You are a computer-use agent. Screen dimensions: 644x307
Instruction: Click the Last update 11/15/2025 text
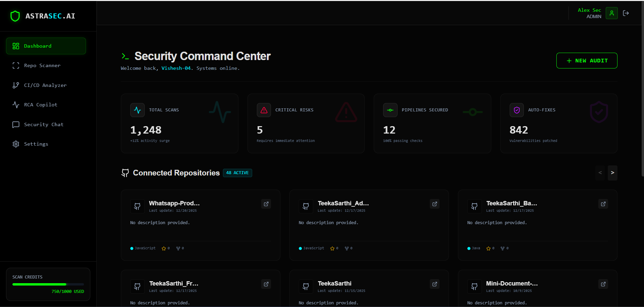click(x=341, y=291)
